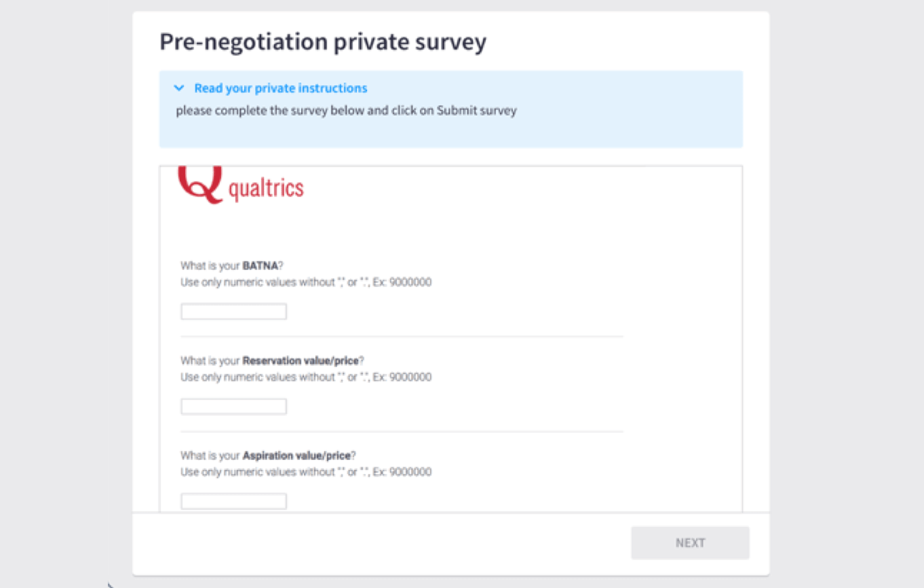Click the bold "Aspiration value/price" phrase
924x588 pixels.
pyautogui.click(x=296, y=456)
